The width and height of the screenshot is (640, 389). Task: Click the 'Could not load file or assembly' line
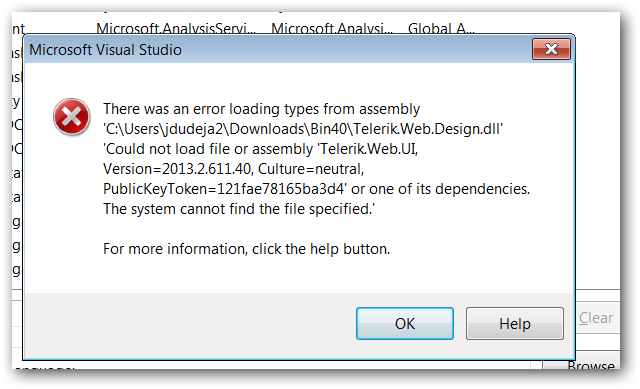(260, 149)
